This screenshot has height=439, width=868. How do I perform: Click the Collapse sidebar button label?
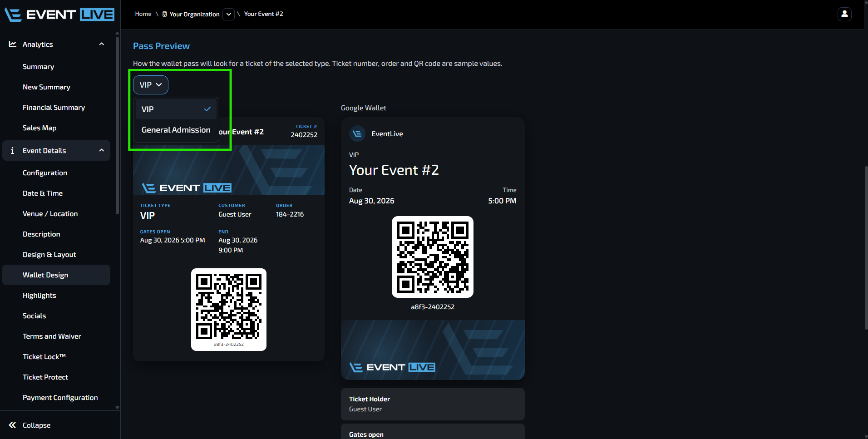click(x=37, y=425)
